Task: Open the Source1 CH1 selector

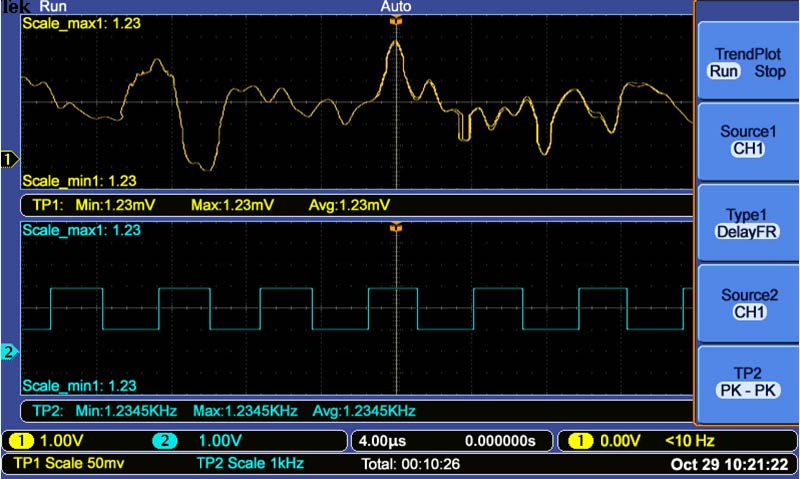Action: (x=747, y=141)
